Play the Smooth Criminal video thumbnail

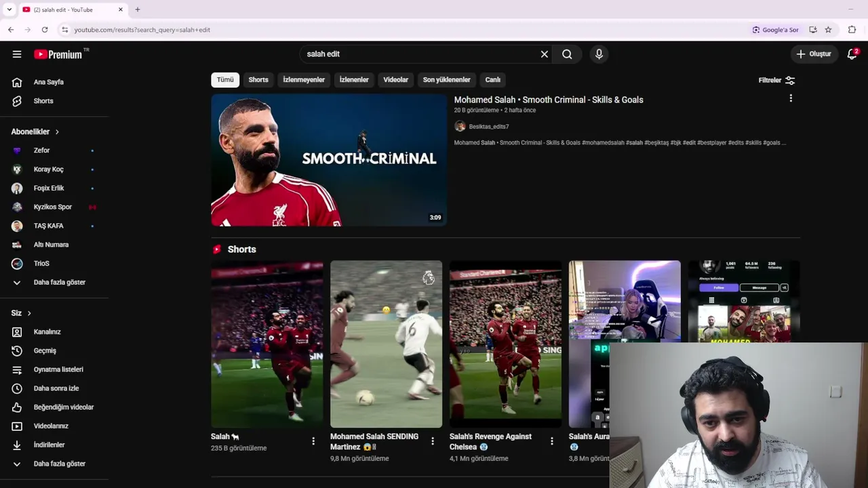tap(329, 160)
